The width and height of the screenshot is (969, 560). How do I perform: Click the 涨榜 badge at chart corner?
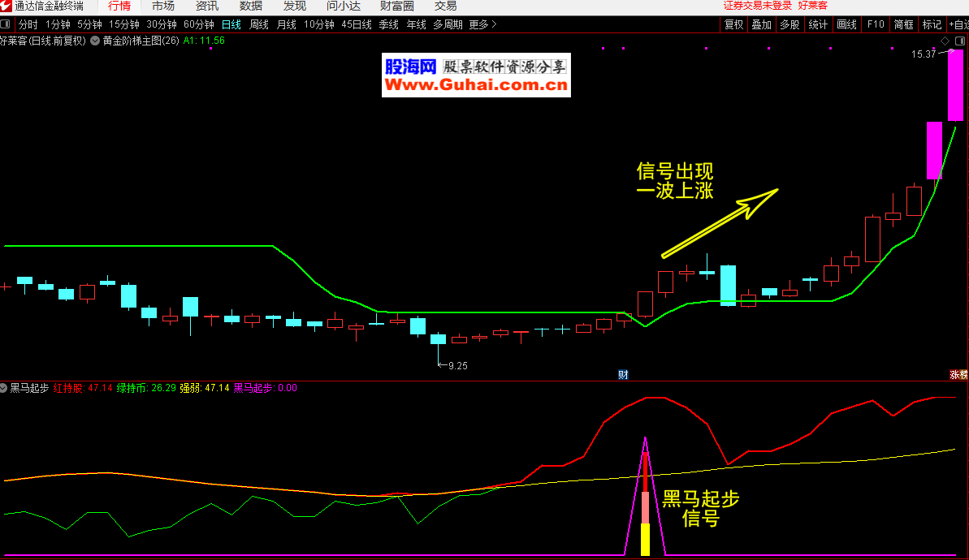tap(959, 374)
